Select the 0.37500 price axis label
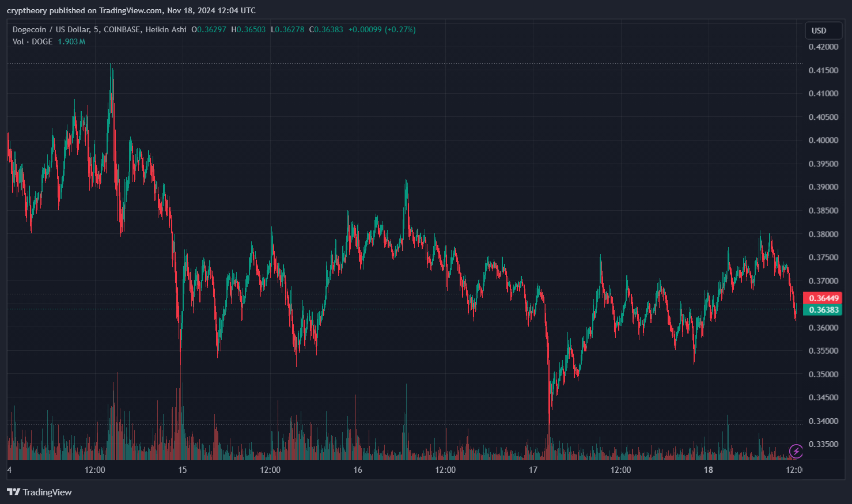Viewport: 852px width, 504px height. [x=823, y=257]
